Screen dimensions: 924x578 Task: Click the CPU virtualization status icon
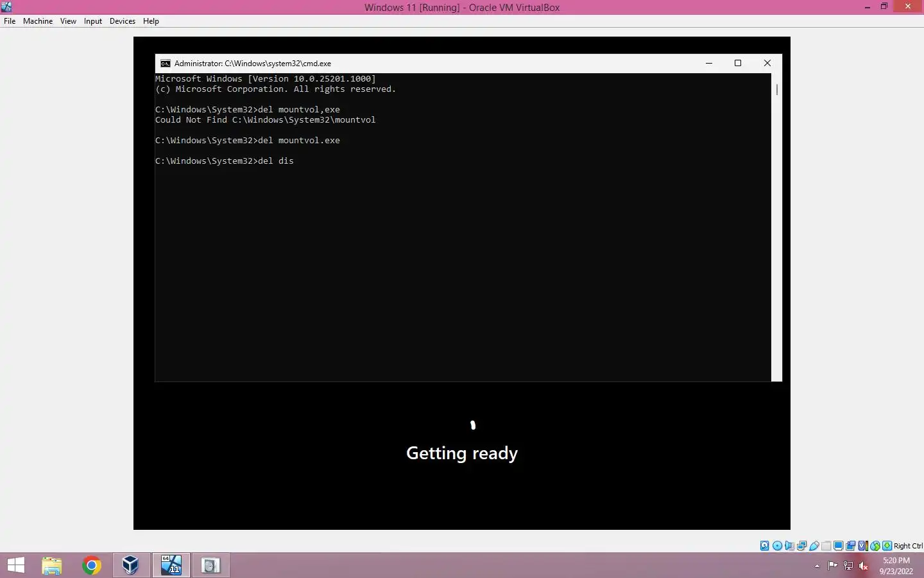point(862,546)
